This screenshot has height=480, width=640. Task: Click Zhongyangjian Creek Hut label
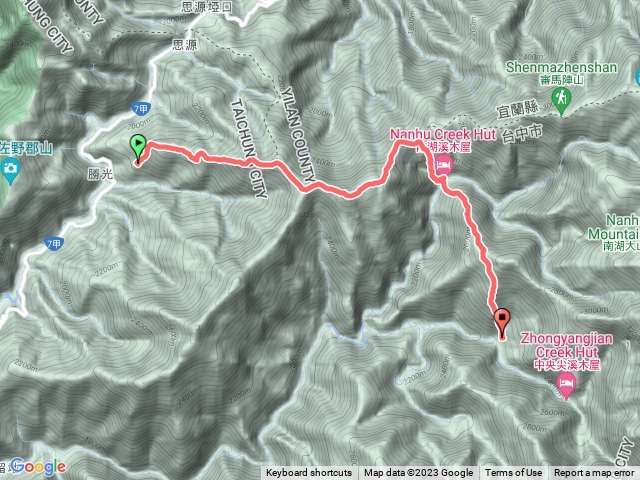(567, 345)
